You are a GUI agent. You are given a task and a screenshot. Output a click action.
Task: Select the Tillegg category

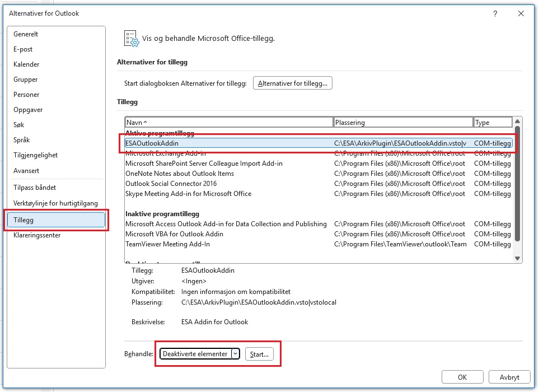pyautogui.click(x=57, y=220)
